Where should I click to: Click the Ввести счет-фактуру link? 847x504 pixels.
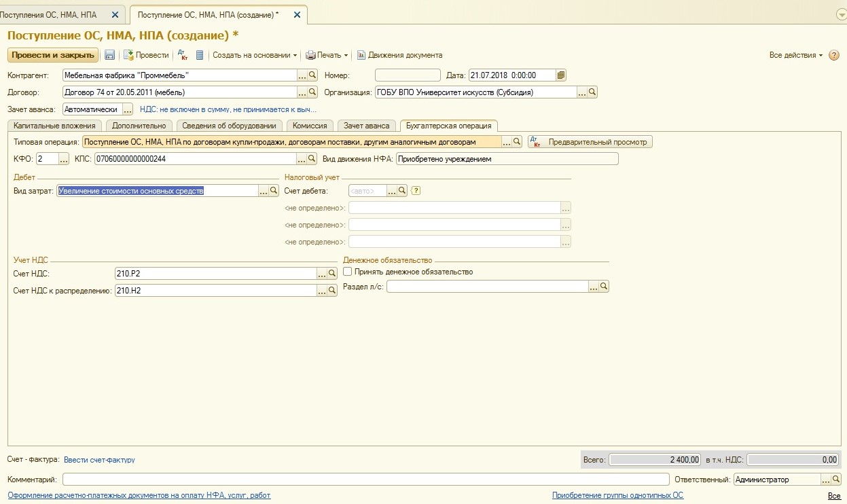[x=99, y=460]
